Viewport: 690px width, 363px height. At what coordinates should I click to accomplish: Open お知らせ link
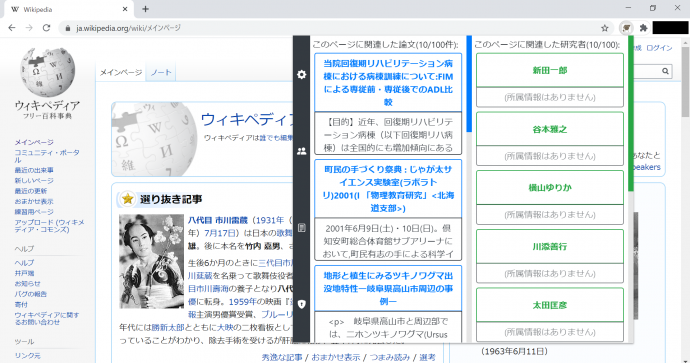coord(27,284)
